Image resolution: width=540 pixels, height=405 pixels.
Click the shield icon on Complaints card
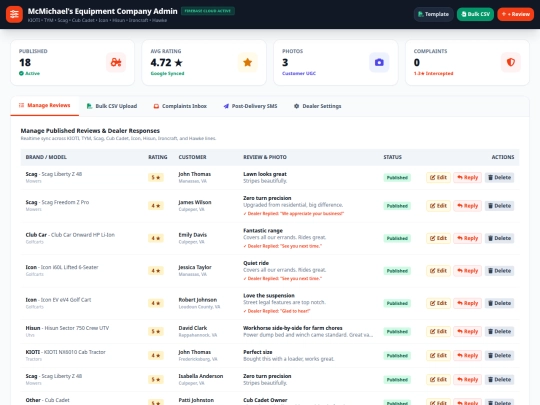point(511,62)
